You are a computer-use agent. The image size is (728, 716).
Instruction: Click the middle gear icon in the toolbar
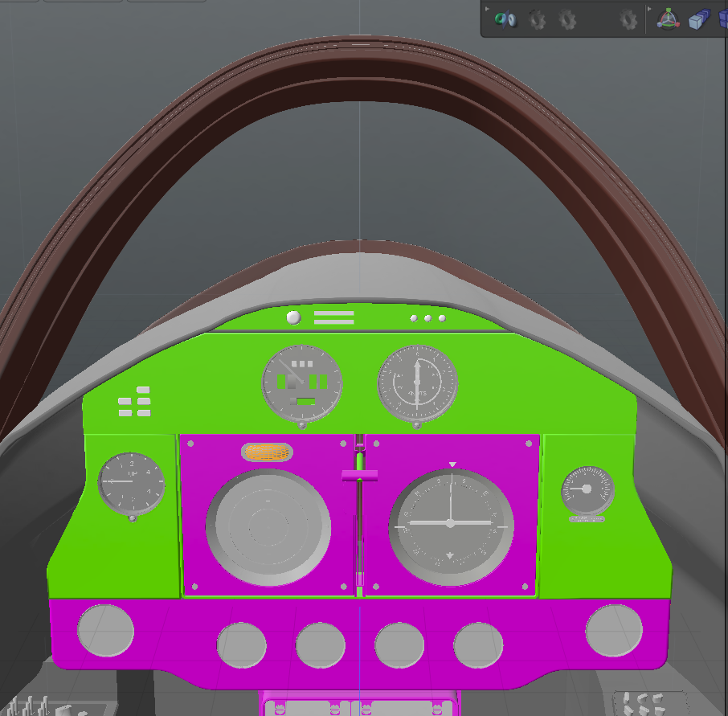click(x=568, y=18)
